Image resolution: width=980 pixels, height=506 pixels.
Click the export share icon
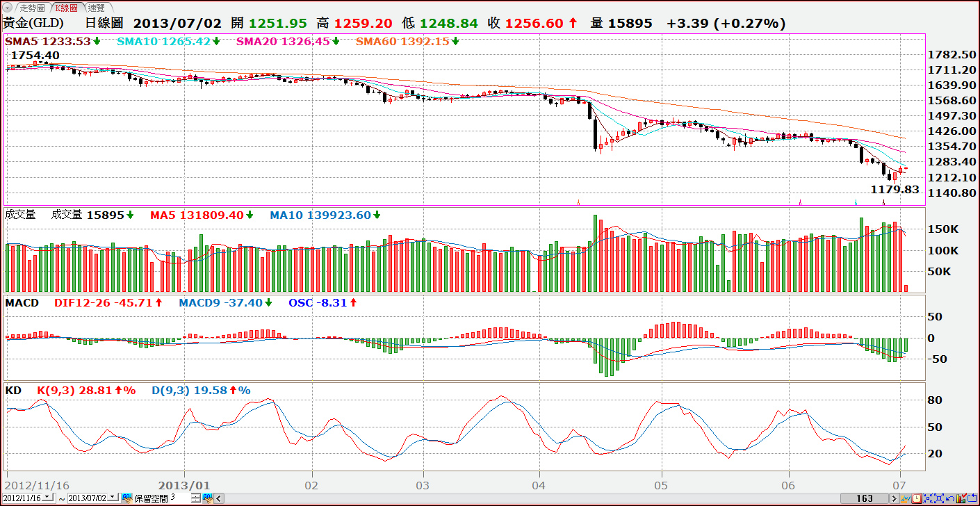pyautogui.click(x=972, y=498)
